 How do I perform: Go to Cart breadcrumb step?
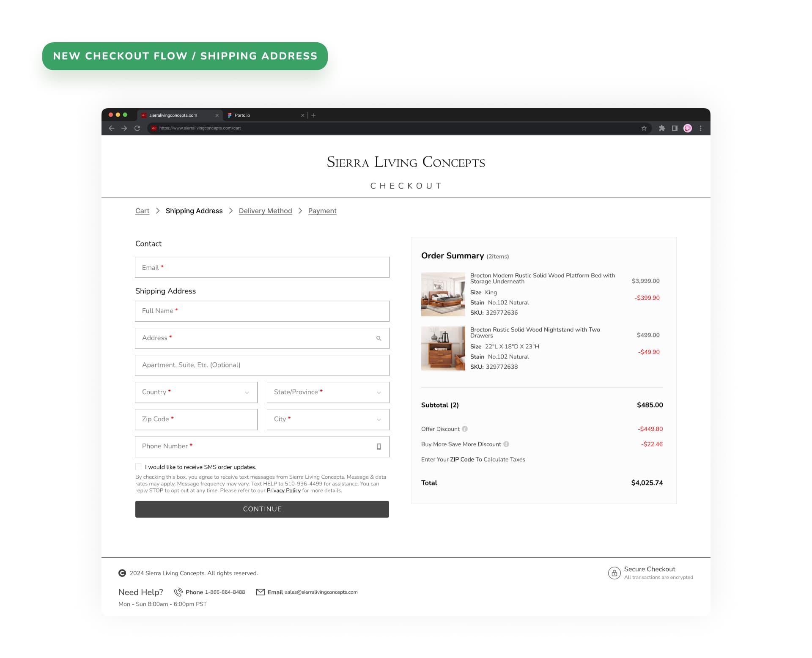pos(142,211)
